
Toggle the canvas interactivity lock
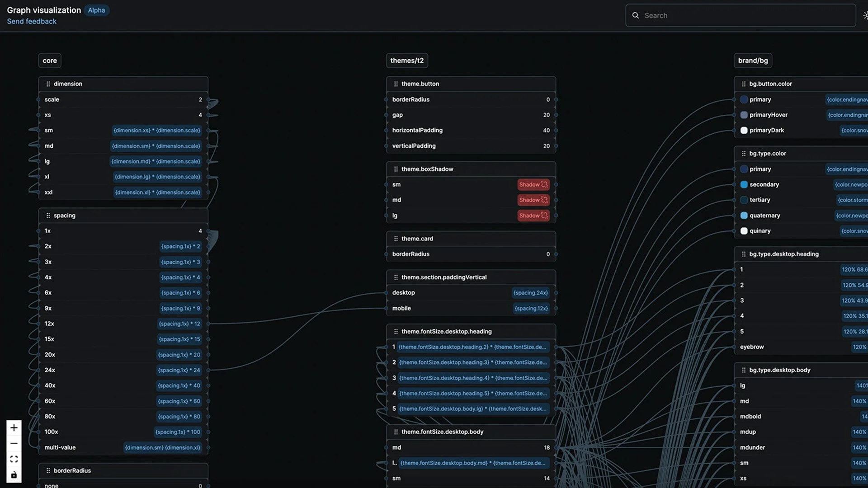14,475
